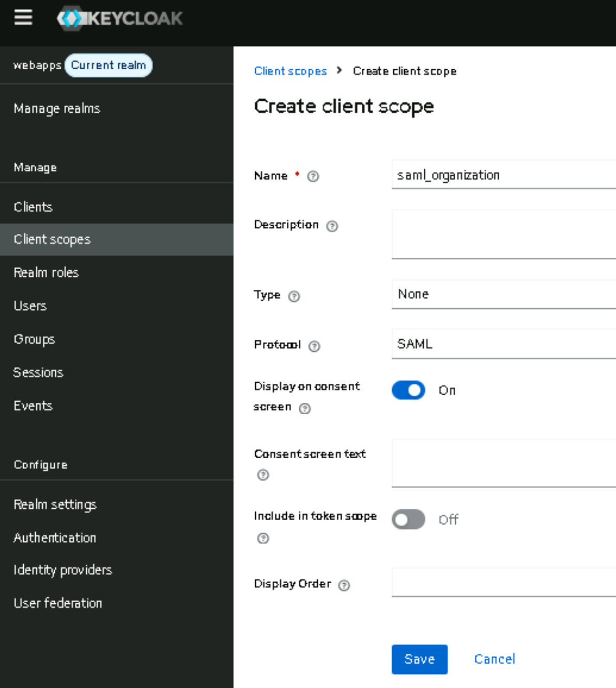Cancel creating the client scope
Viewport: 616px width, 688px height.
[x=495, y=659]
